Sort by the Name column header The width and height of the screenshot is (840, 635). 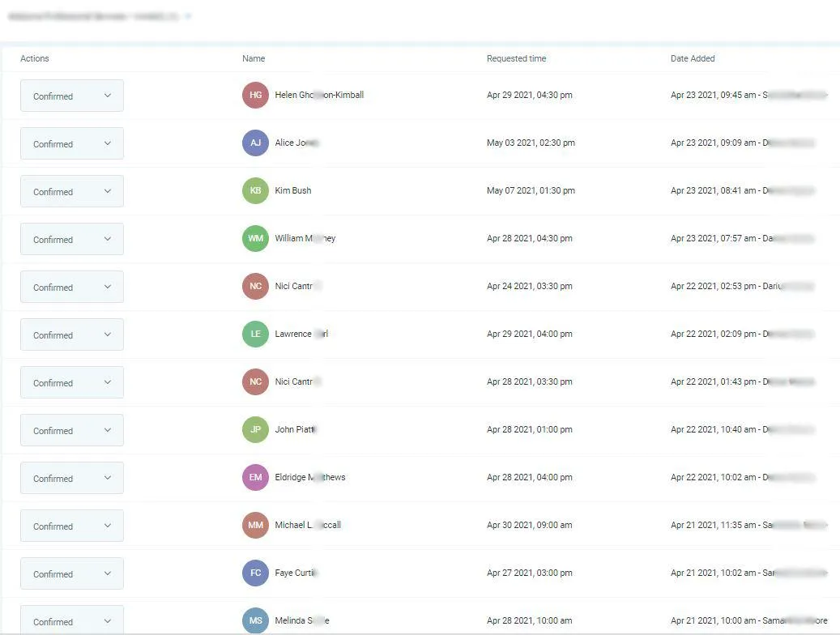coord(254,58)
